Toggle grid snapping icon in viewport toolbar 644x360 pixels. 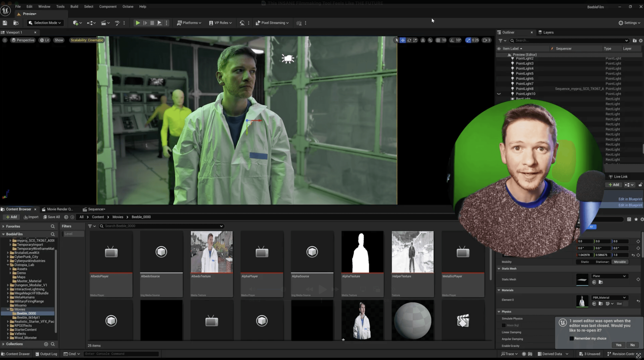[x=438, y=40]
